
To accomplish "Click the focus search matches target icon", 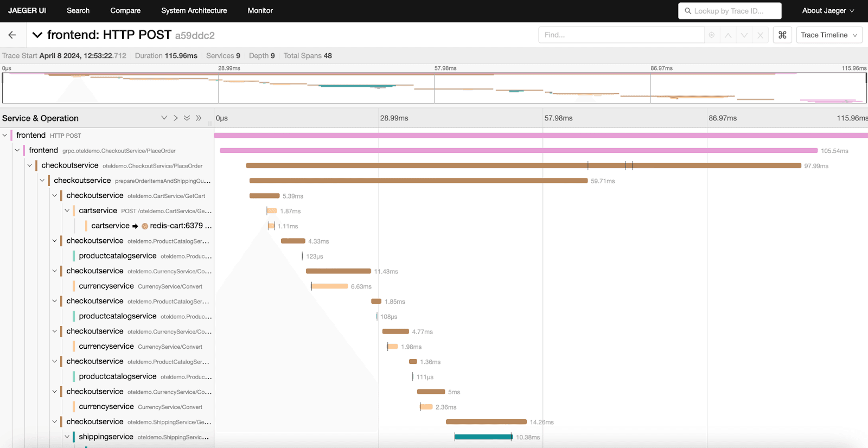I will point(712,35).
